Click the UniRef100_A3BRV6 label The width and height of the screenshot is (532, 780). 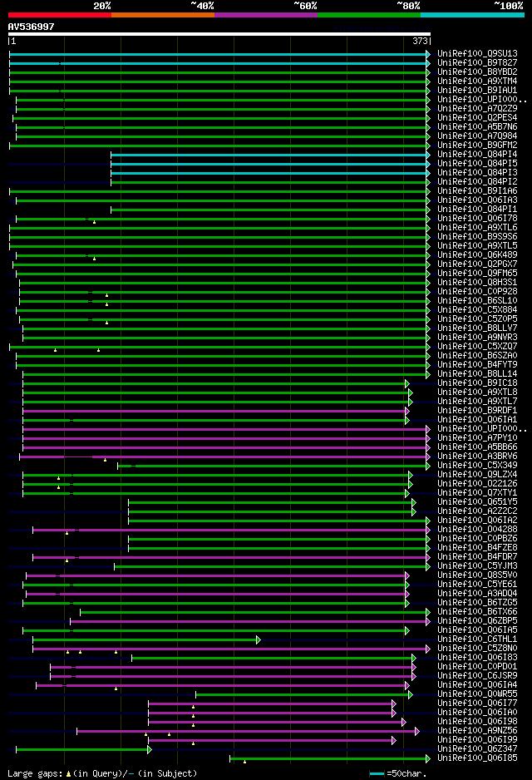pos(477,457)
